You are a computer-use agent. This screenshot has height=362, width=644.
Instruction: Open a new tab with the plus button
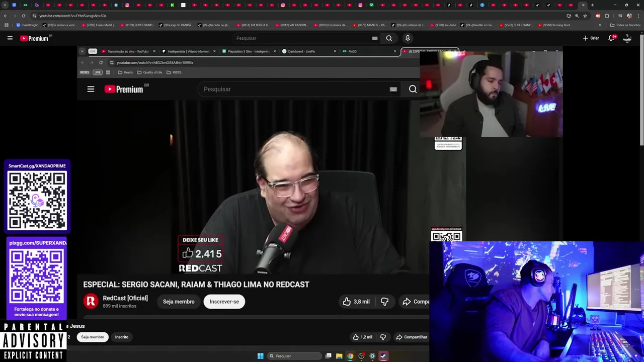(x=592, y=5)
